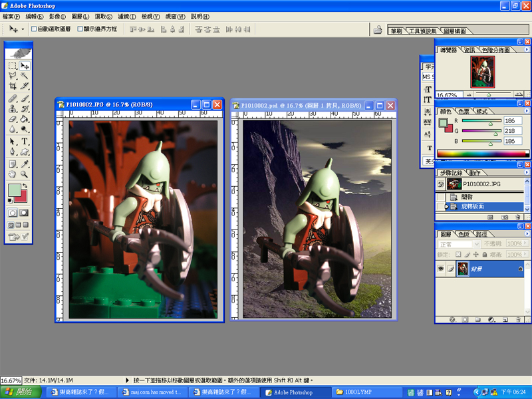Screen dimensions: 532x399
Task: Delete history state with the trash icon
Action: [518, 217]
